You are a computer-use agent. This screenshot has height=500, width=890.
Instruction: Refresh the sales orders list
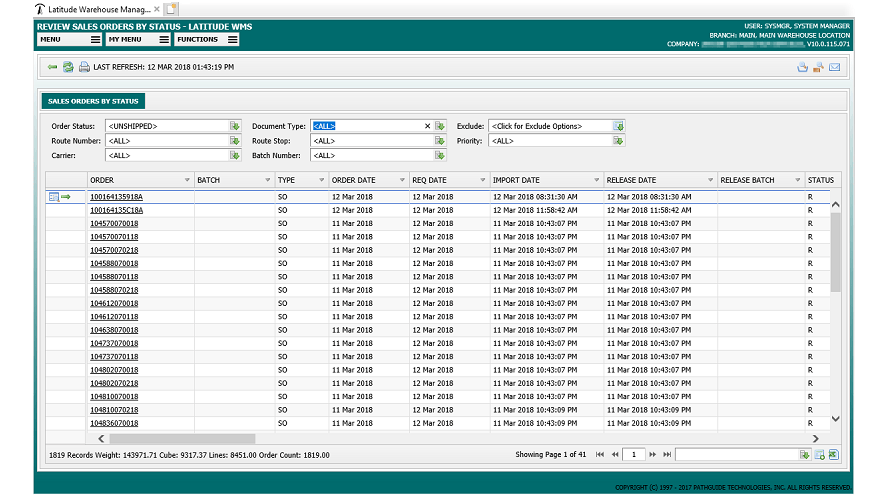tap(68, 67)
